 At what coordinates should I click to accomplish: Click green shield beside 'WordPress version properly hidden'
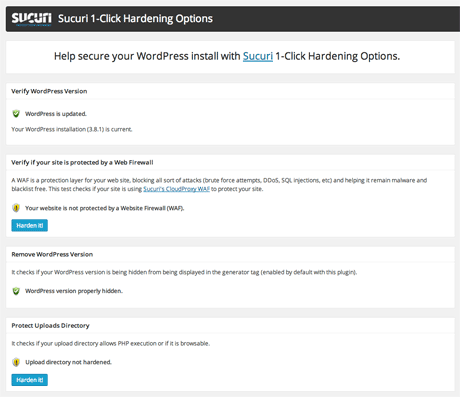click(16, 291)
